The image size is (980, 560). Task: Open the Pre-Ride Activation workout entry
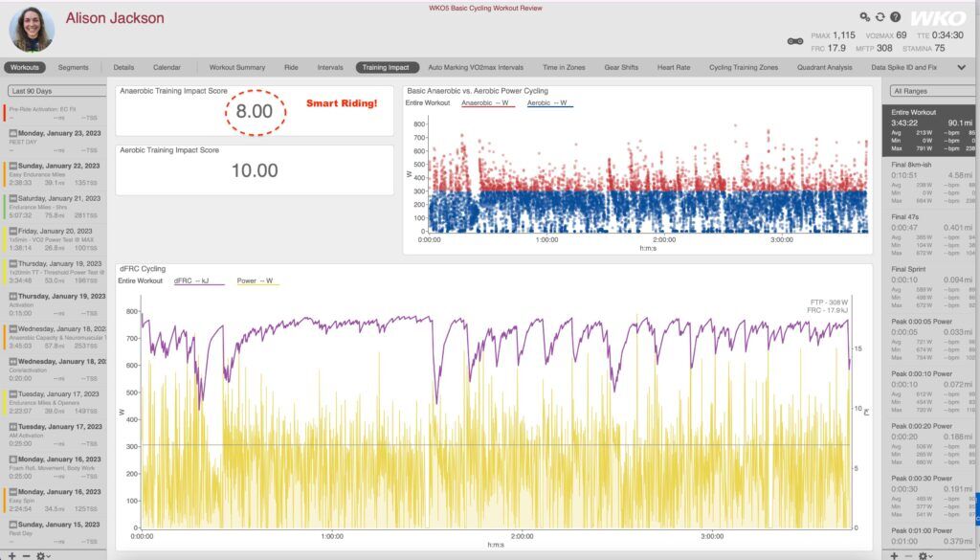(55, 113)
